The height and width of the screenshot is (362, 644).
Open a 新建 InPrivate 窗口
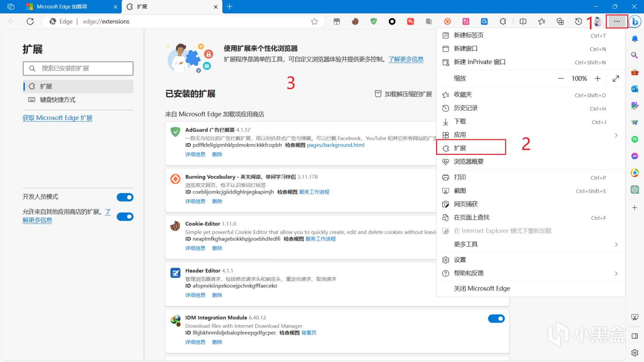pyautogui.click(x=530, y=62)
